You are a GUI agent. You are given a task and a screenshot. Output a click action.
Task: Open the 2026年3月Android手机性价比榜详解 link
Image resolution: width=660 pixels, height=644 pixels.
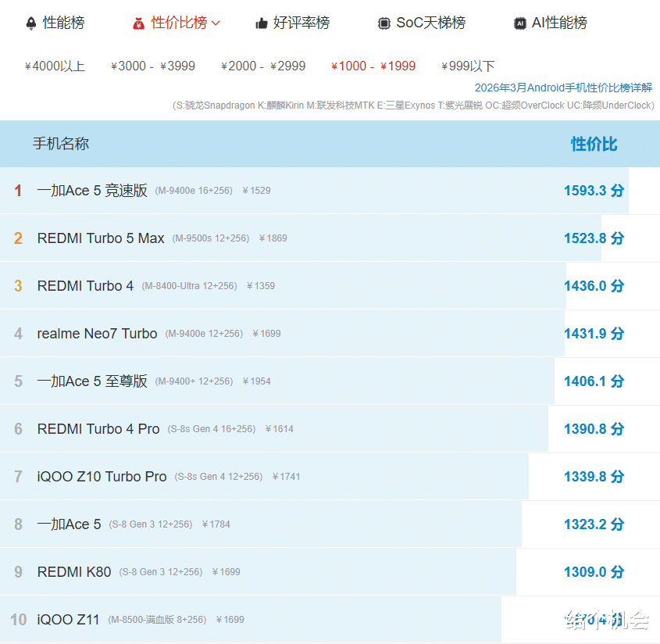(563, 88)
